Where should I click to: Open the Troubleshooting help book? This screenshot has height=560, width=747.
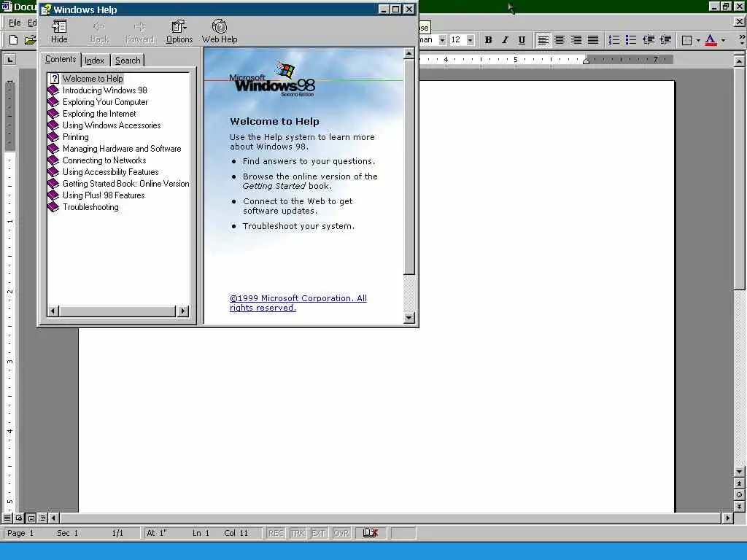90,207
